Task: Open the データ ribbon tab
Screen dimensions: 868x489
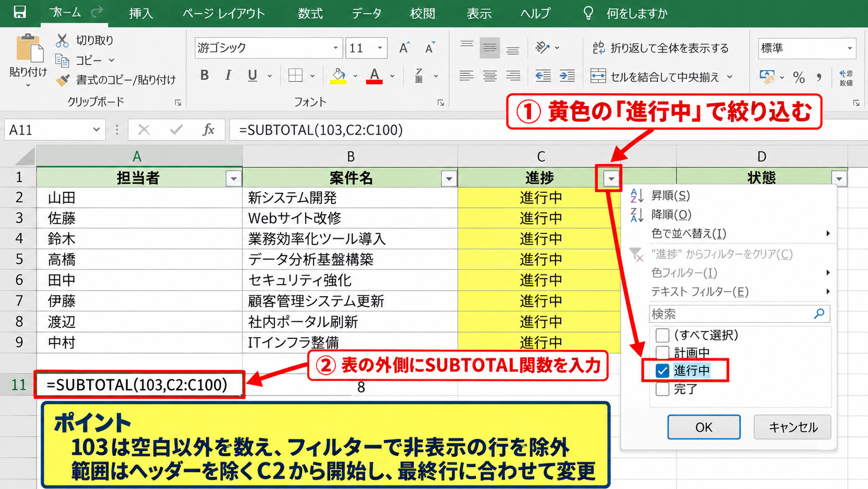Action: (x=367, y=14)
